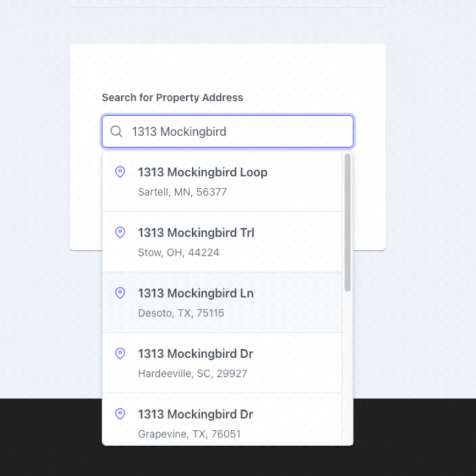Click the magnifying glass search icon
This screenshot has height=476, width=476.
coord(116,132)
